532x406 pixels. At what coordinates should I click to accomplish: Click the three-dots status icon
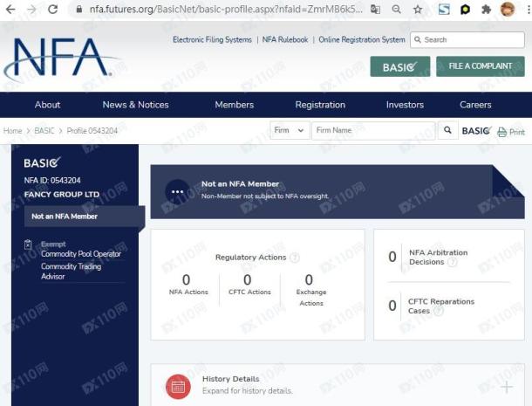click(177, 191)
